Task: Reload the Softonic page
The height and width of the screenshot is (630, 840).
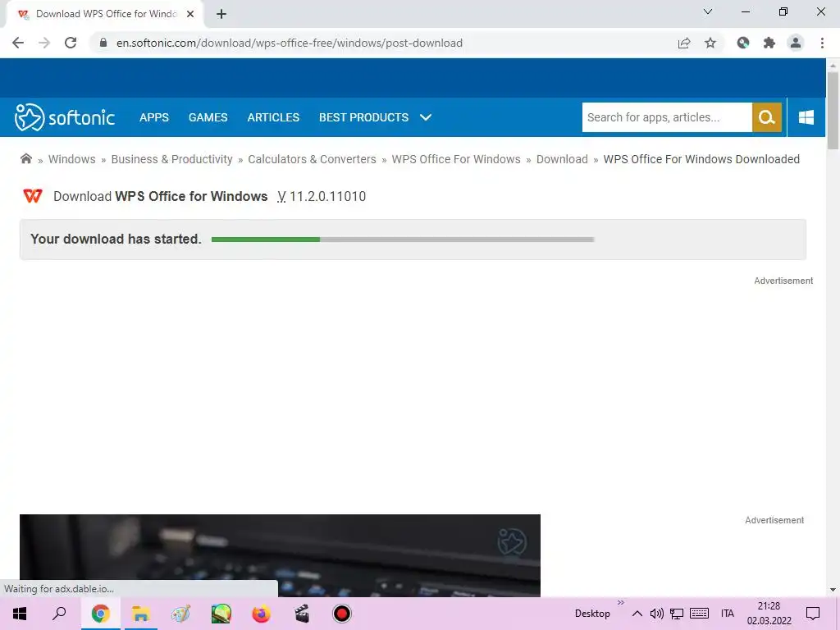Action: [x=71, y=43]
